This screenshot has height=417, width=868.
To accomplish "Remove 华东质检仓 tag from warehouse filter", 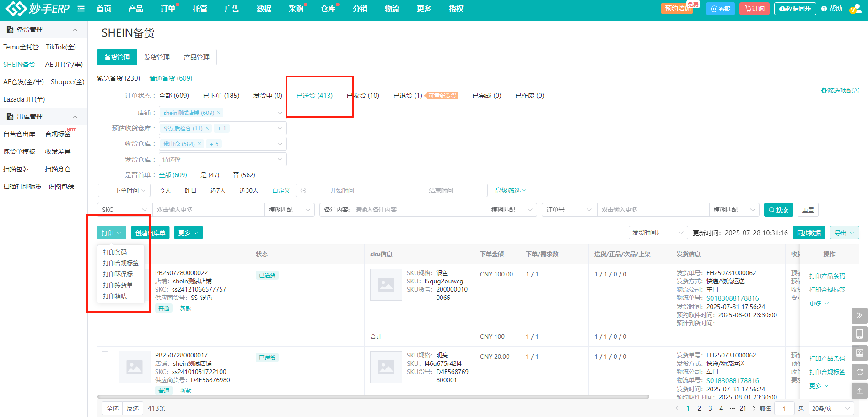I will coord(207,128).
